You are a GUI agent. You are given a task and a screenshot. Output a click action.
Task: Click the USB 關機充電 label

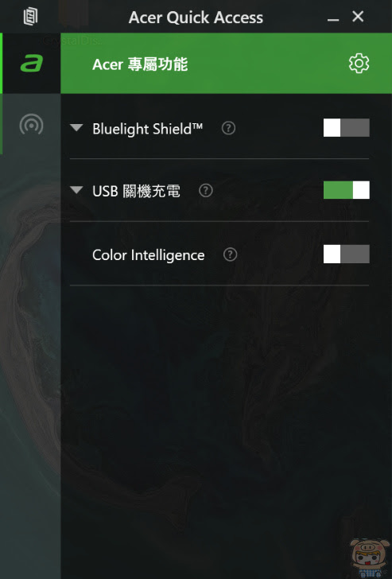tap(136, 191)
